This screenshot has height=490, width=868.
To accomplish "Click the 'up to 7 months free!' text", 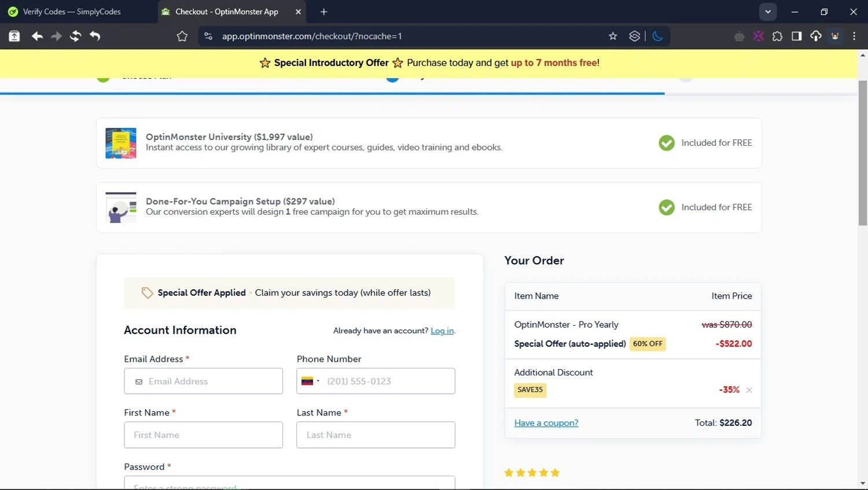I will click(555, 62).
